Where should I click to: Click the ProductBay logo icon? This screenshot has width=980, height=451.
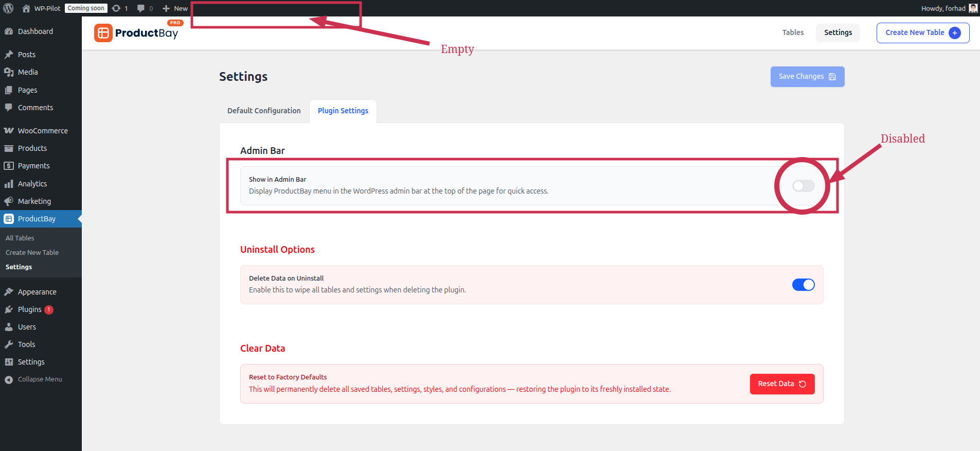coord(103,33)
